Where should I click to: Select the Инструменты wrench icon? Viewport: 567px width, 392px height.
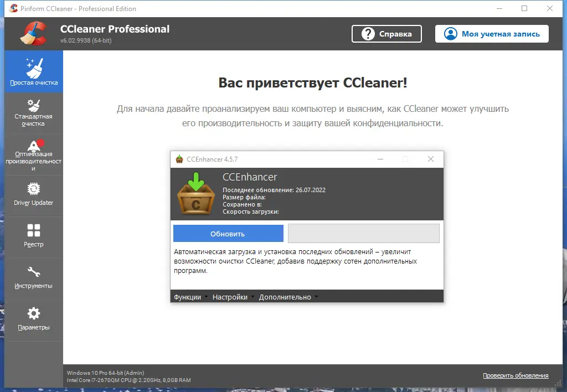[34, 271]
